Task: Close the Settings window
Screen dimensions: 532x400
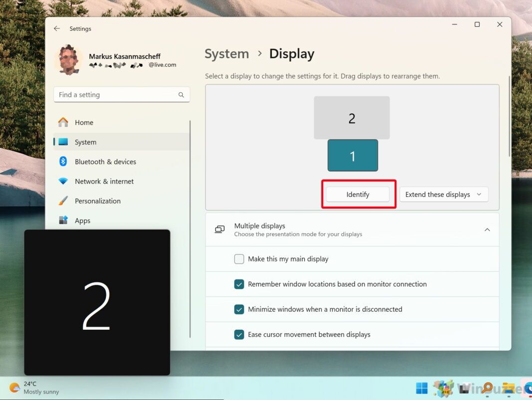Action: [500, 24]
